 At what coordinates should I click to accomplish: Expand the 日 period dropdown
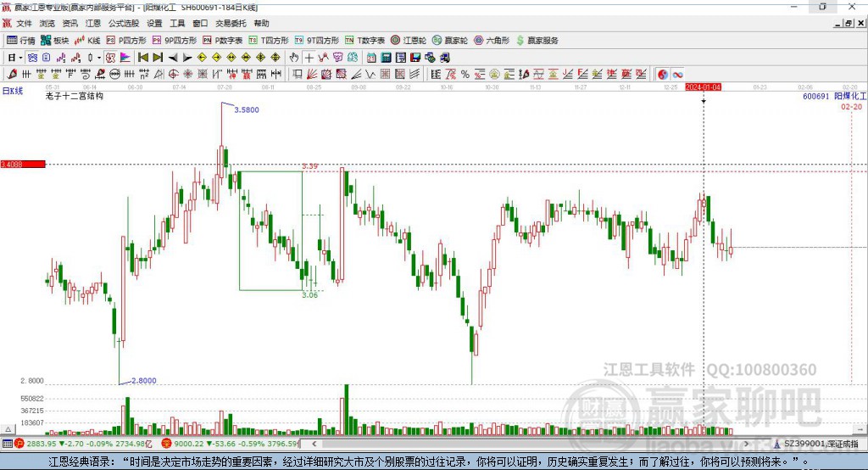coord(20,58)
